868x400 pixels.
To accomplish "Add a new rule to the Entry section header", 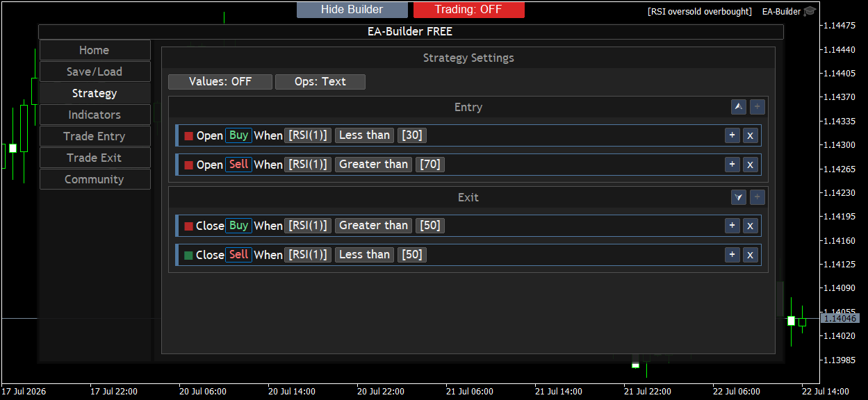I will (758, 107).
